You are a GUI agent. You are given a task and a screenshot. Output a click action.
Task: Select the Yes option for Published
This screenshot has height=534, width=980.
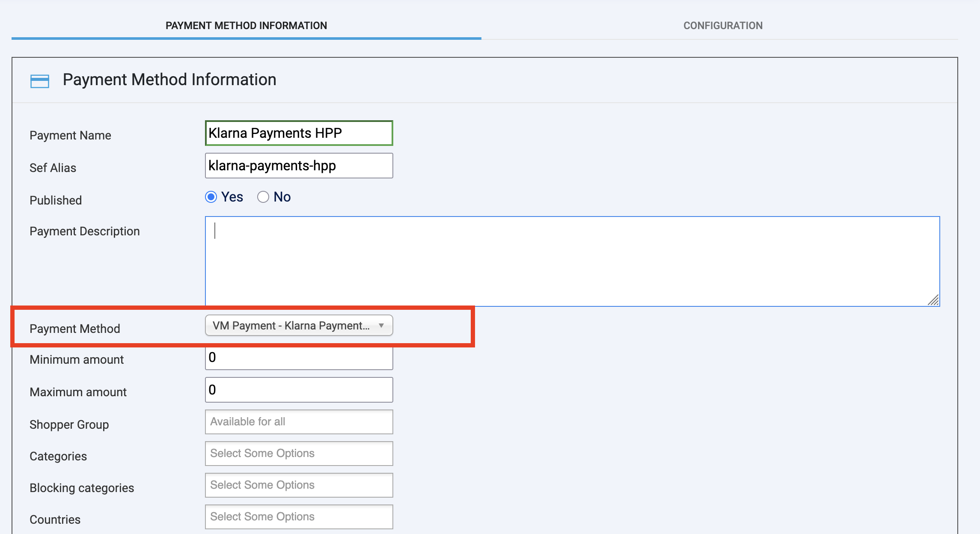pos(211,197)
